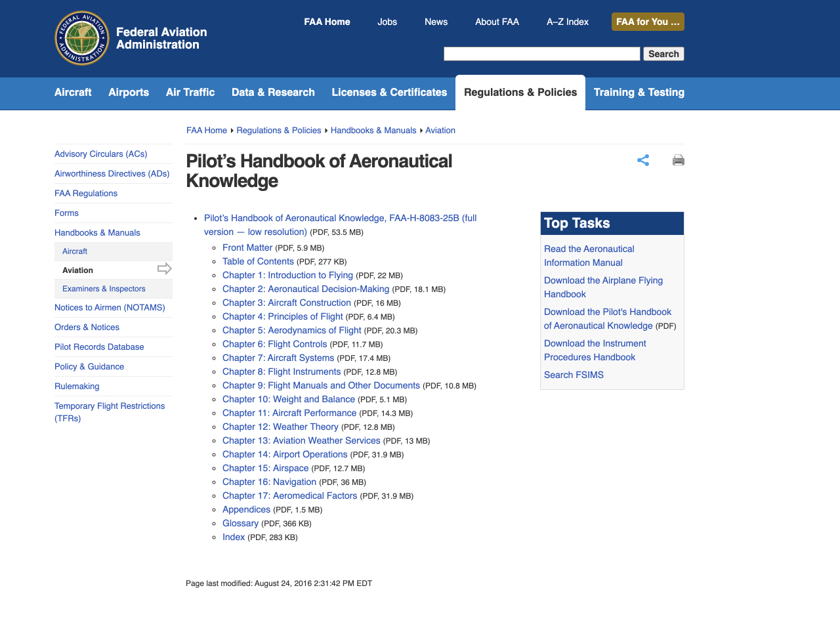Open FAA Regulations sidebar link

pyautogui.click(x=86, y=194)
